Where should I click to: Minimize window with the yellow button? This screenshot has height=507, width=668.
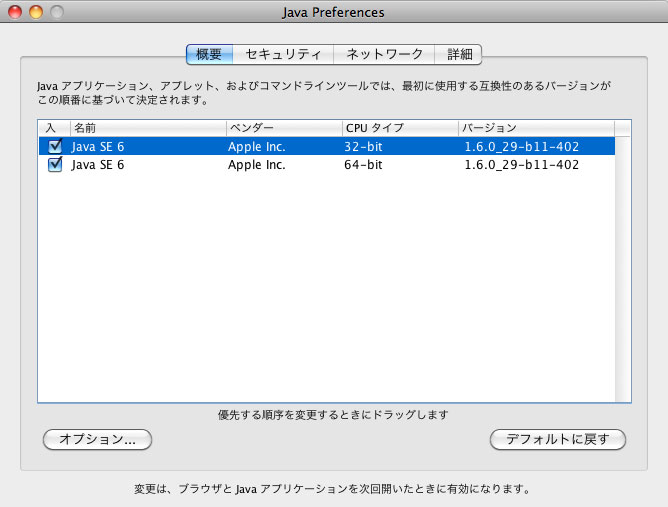pos(35,13)
